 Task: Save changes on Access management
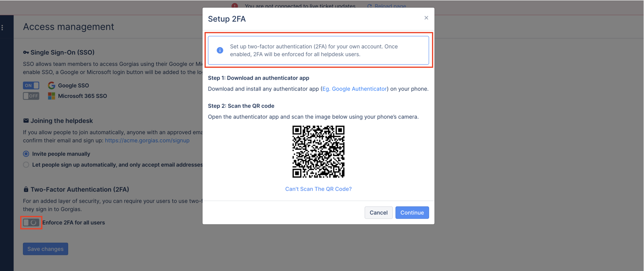tap(45, 249)
